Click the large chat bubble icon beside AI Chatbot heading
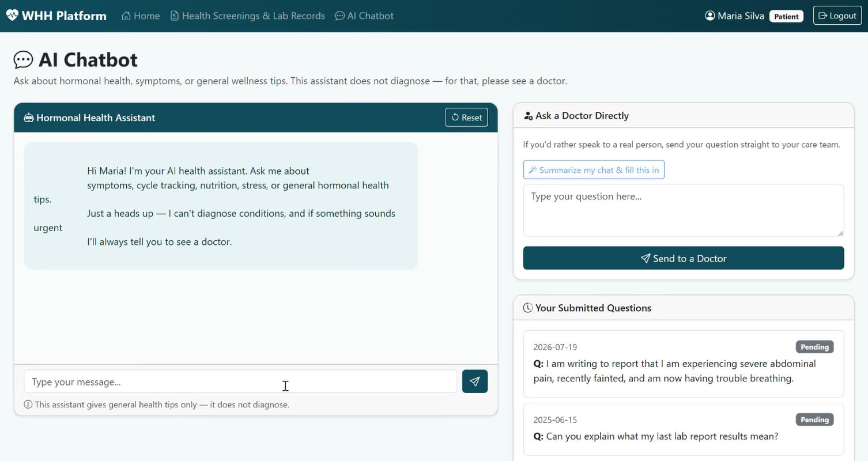Image resolution: width=868 pixels, height=461 pixels. 24,60
